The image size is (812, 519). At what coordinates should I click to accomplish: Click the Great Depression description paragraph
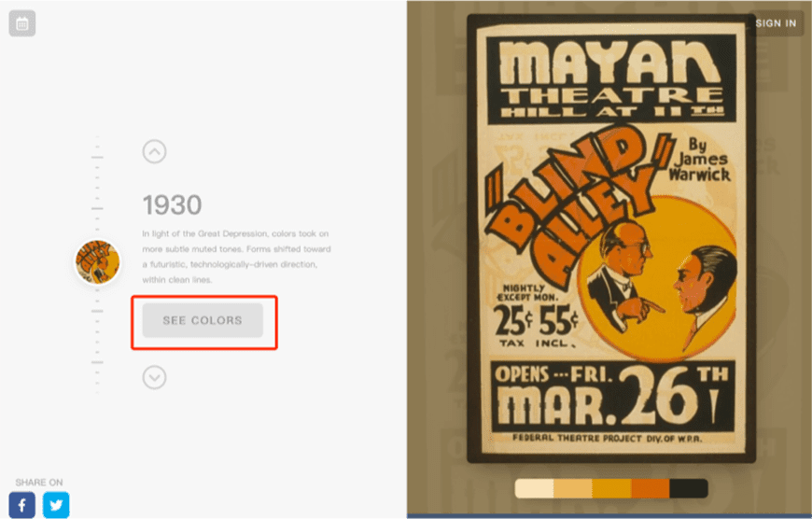click(237, 257)
